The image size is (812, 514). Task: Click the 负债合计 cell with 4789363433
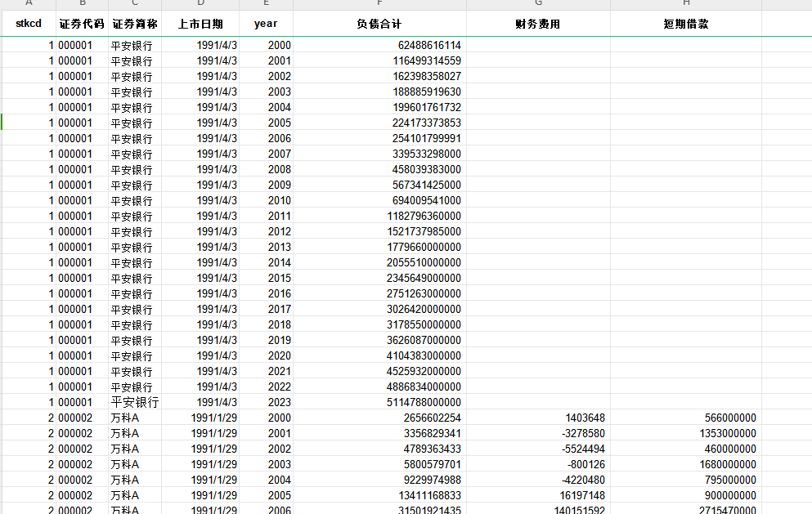pos(379,449)
